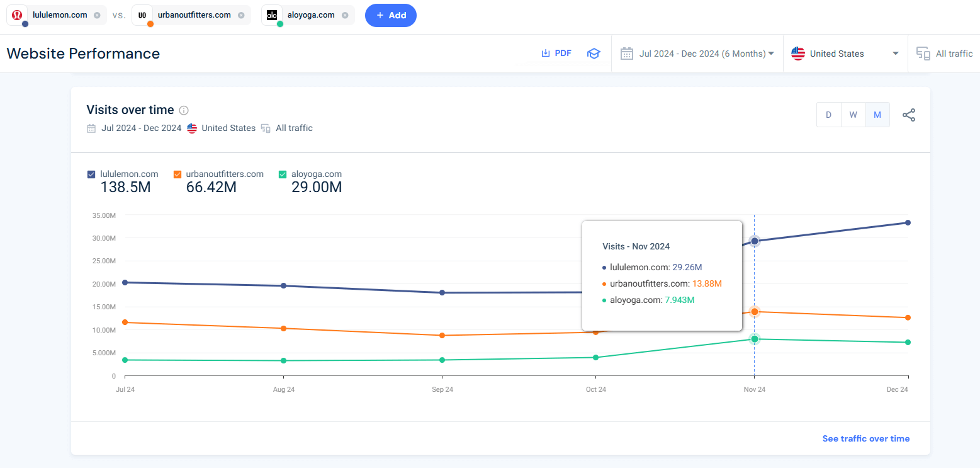
Task: Expand the United States country dropdown
Action: click(x=845, y=54)
